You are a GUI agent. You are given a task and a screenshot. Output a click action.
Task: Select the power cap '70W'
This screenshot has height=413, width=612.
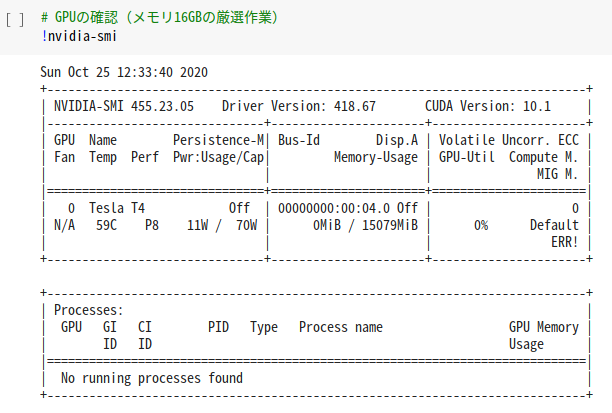[x=247, y=225]
